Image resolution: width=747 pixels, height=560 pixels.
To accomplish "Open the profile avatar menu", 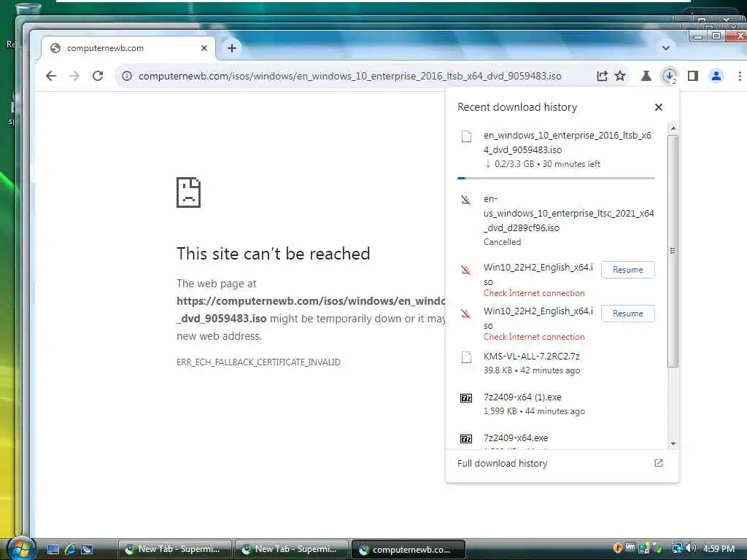I will point(716,76).
